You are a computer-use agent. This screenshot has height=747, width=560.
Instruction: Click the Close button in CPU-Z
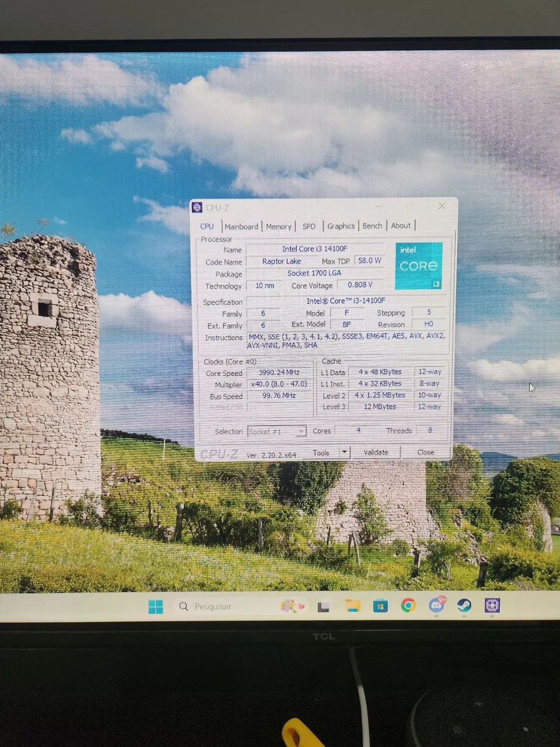pyautogui.click(x=426, y=452)
